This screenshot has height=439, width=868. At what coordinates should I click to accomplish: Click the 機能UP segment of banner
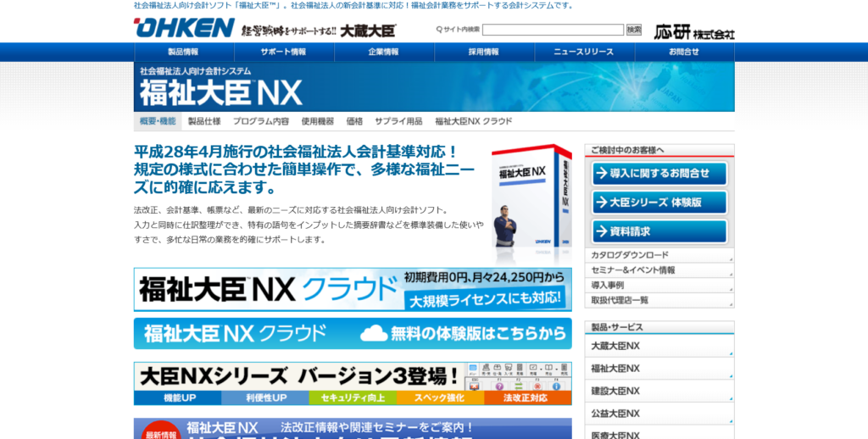coord(178,398)
